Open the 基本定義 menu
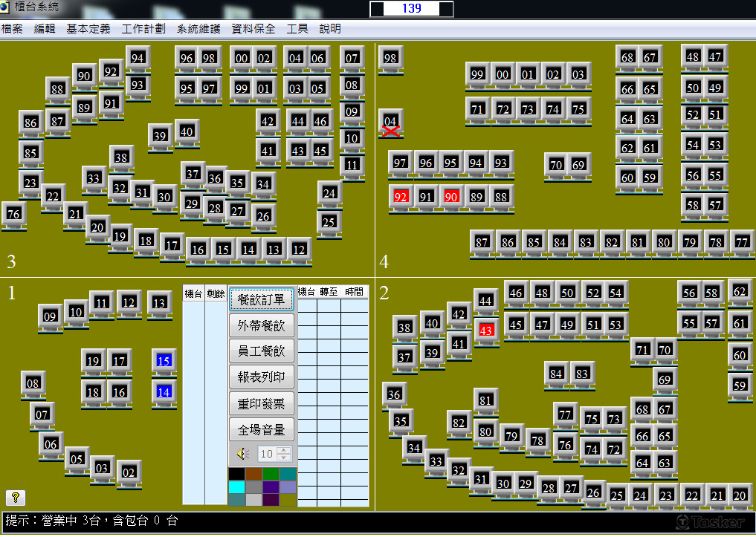The width and height of the screenshot is (756, 537). click(88, 29)
